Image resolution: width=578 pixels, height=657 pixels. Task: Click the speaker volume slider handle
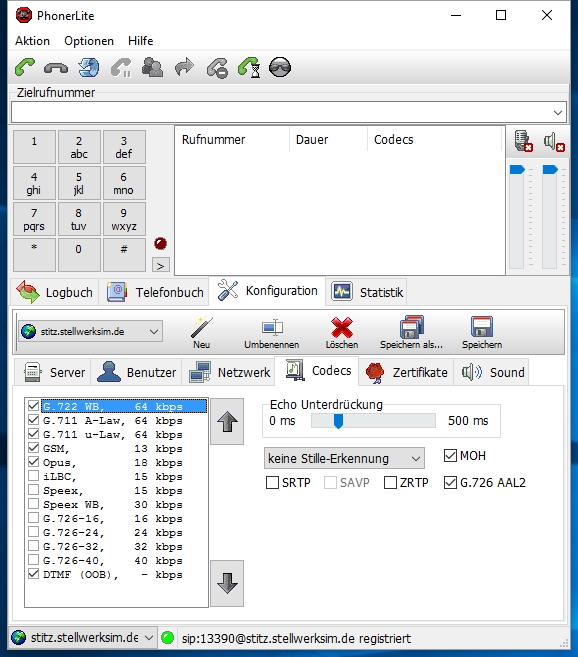550,170
